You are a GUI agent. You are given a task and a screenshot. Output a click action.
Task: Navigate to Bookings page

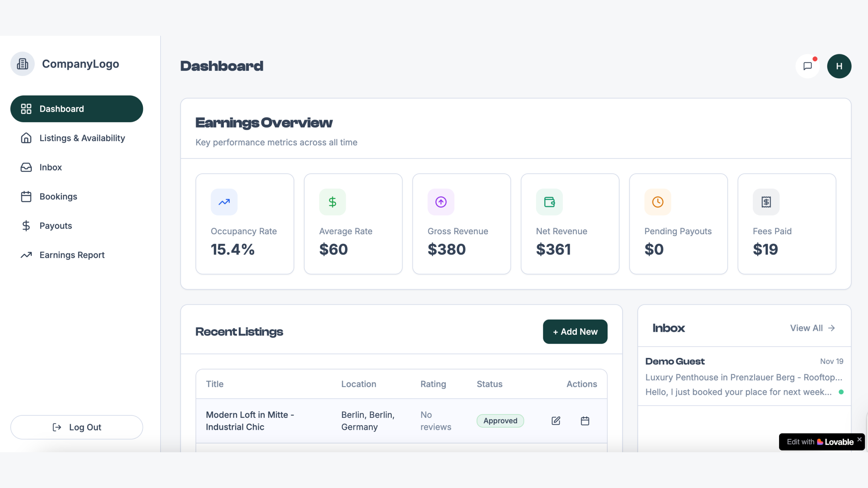(58, 197)
